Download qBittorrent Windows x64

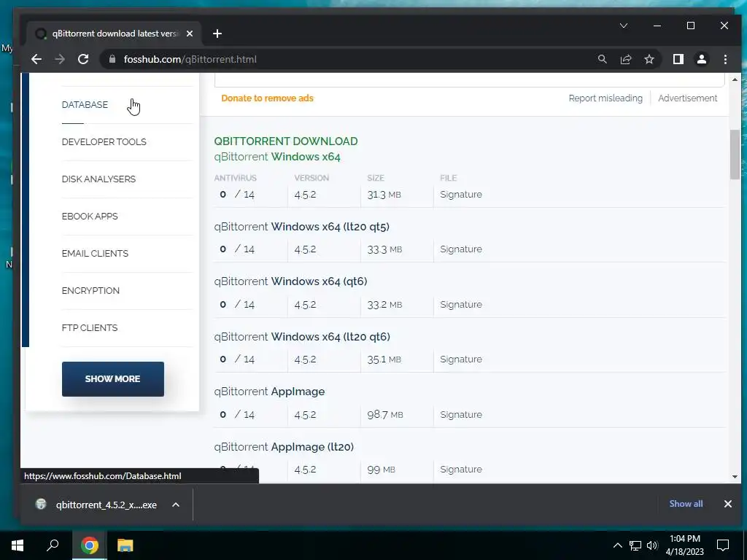(x=276, y=157)
